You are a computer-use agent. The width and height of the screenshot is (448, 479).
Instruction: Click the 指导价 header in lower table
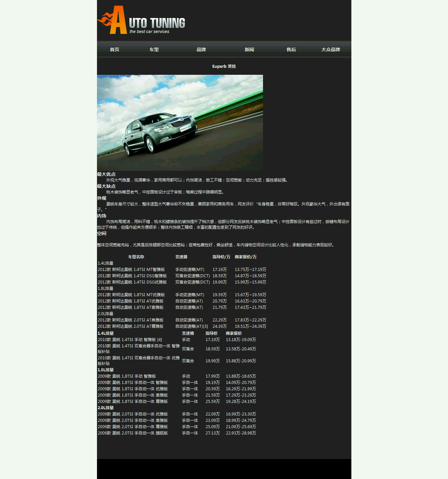[212, 333]
